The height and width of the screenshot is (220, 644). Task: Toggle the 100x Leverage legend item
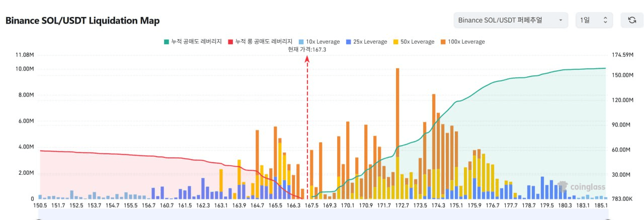click(x=462, y=42)
